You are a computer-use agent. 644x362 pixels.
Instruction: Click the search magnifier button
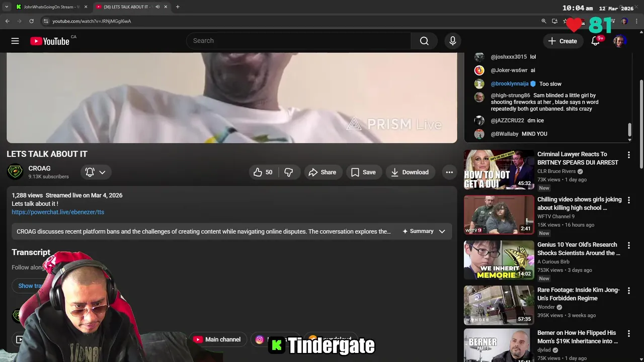(x=424, y=41)
